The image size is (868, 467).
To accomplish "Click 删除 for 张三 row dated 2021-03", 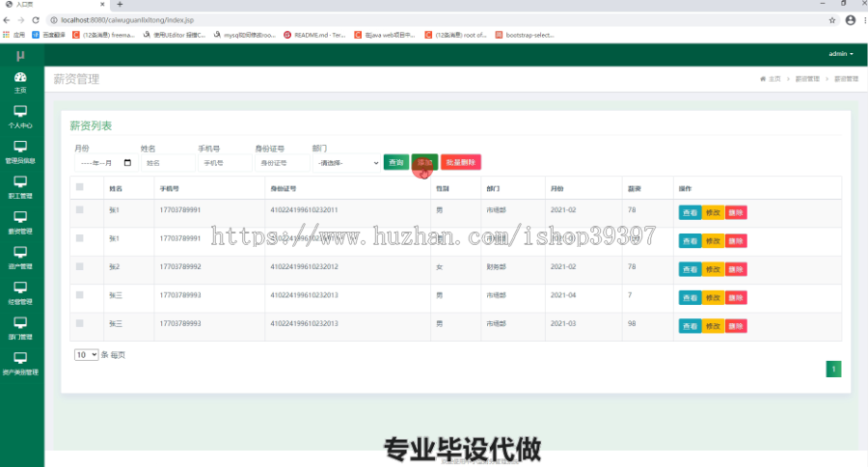I will click(x=736, y=326).
